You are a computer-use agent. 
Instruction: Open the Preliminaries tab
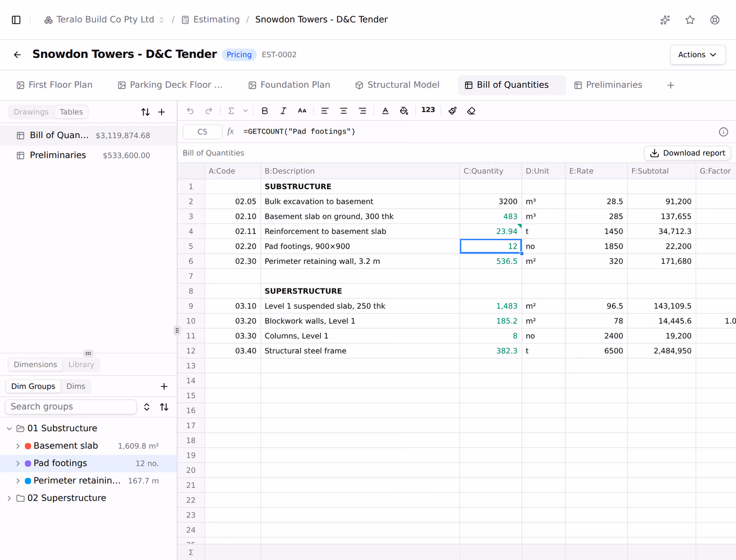[608, 85]
